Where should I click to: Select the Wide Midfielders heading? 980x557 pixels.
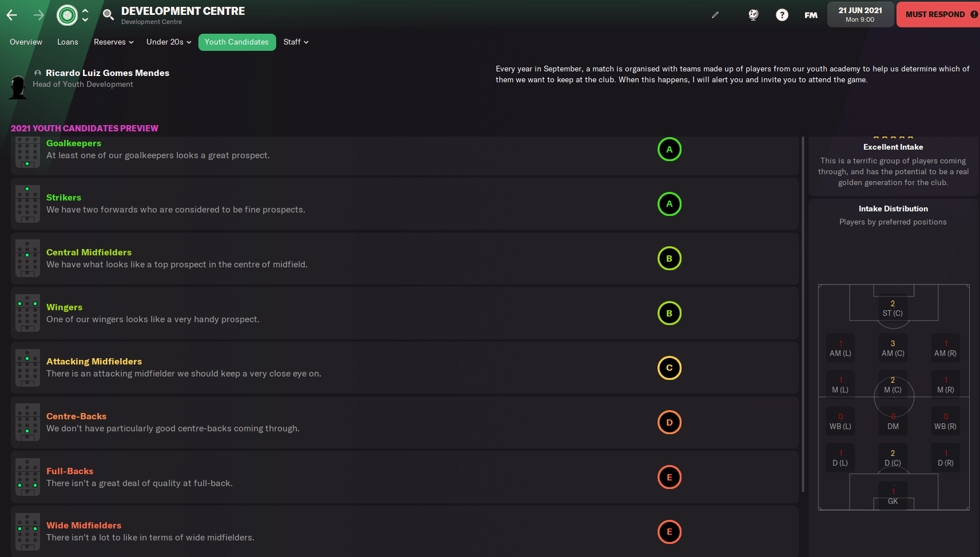(x=83, y=526)
